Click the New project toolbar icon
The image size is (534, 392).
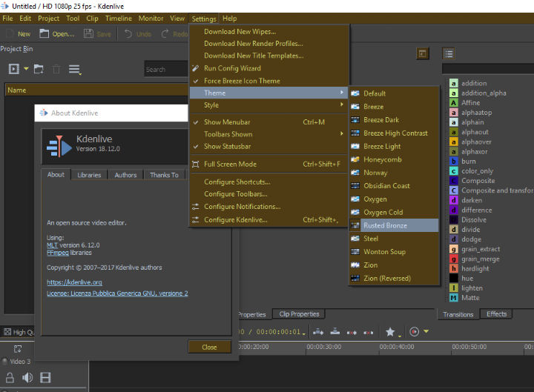10,33
